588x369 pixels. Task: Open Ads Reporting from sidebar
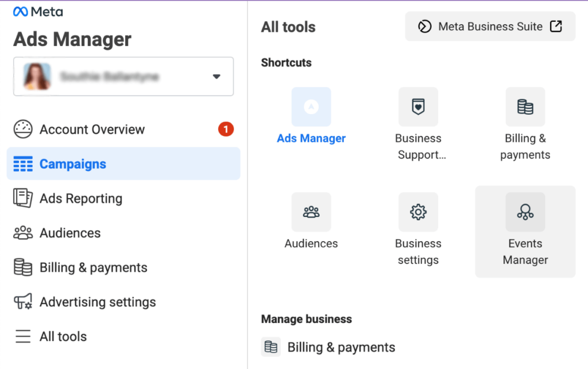81,199
